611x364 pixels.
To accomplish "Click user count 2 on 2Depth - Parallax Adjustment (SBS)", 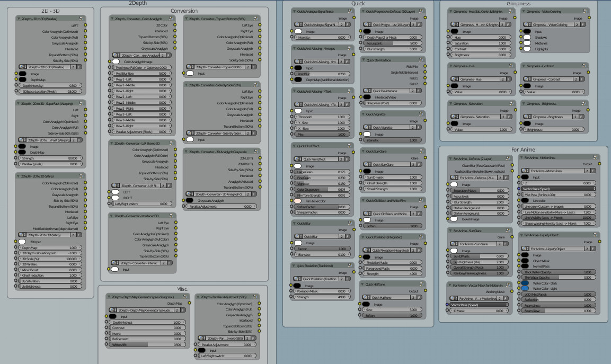I will coord(247,338).
